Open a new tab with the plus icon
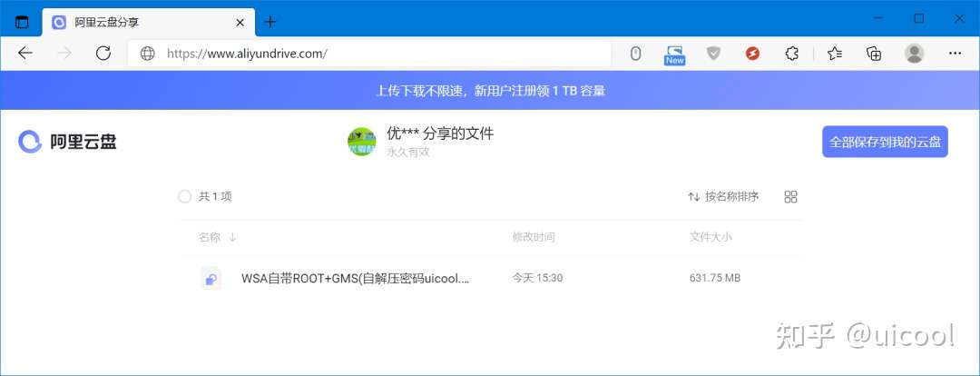Image resolution: width=980 pixels, height=376 pixels. tap(270, 23)
